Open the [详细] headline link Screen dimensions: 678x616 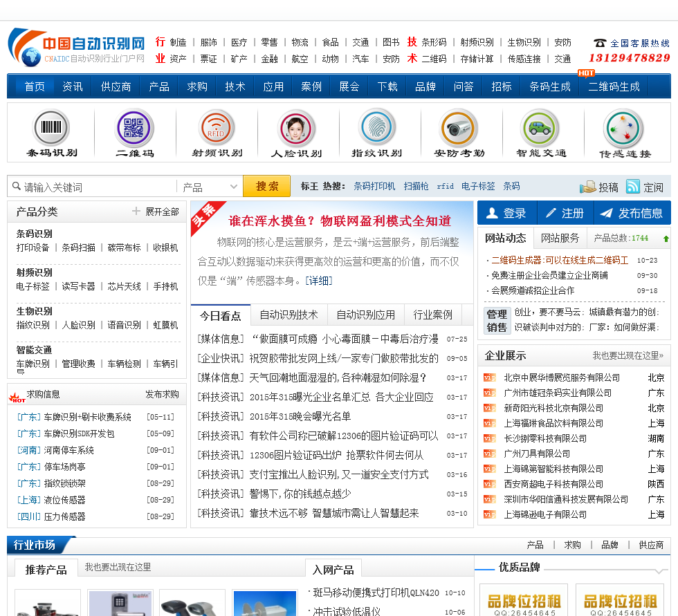319,281
